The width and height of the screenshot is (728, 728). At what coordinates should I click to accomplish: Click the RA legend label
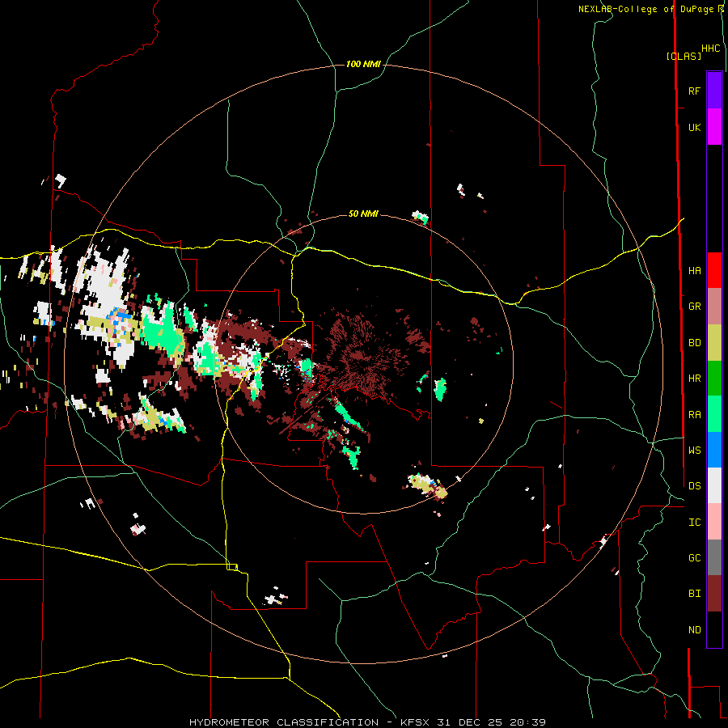coord(694,414)
